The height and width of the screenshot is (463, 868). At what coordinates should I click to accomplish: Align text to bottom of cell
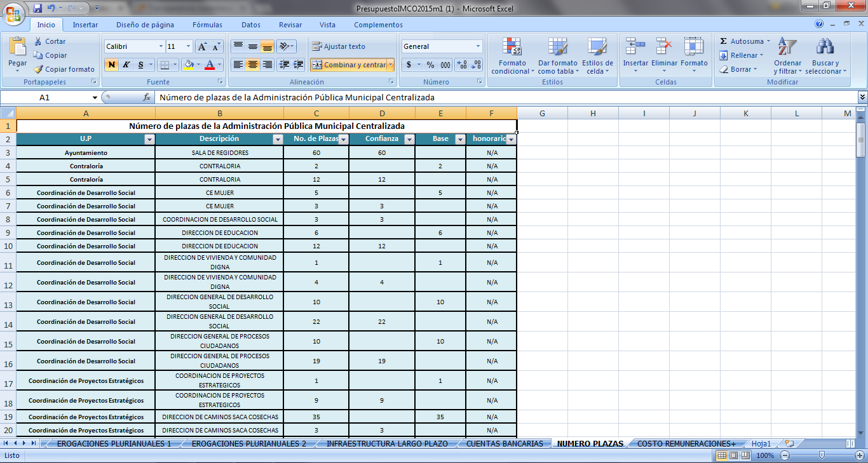point(267,46)
